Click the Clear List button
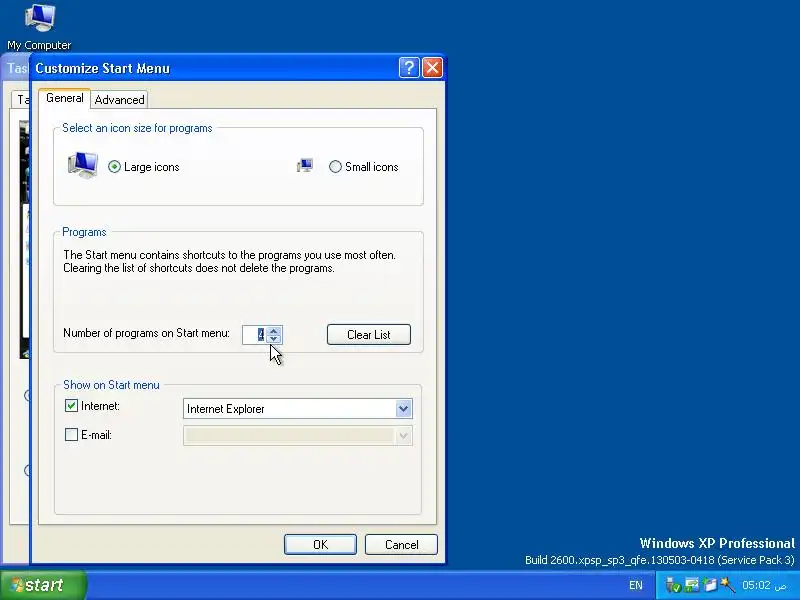 tap(368, 335)
